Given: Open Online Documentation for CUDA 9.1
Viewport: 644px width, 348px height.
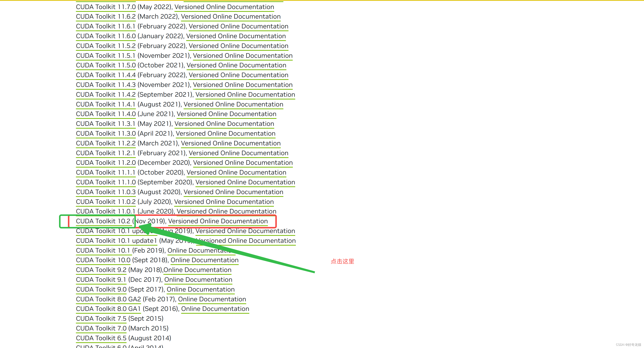Looking at the screenshot, I should [x=198, y=280].
